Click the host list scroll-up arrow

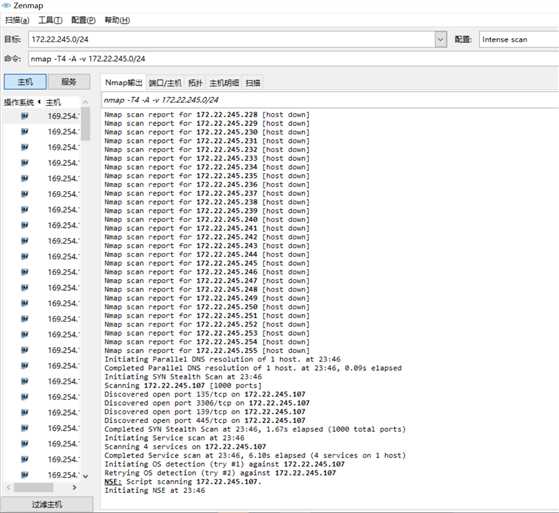pyautogui.click(x=85, y=102)
